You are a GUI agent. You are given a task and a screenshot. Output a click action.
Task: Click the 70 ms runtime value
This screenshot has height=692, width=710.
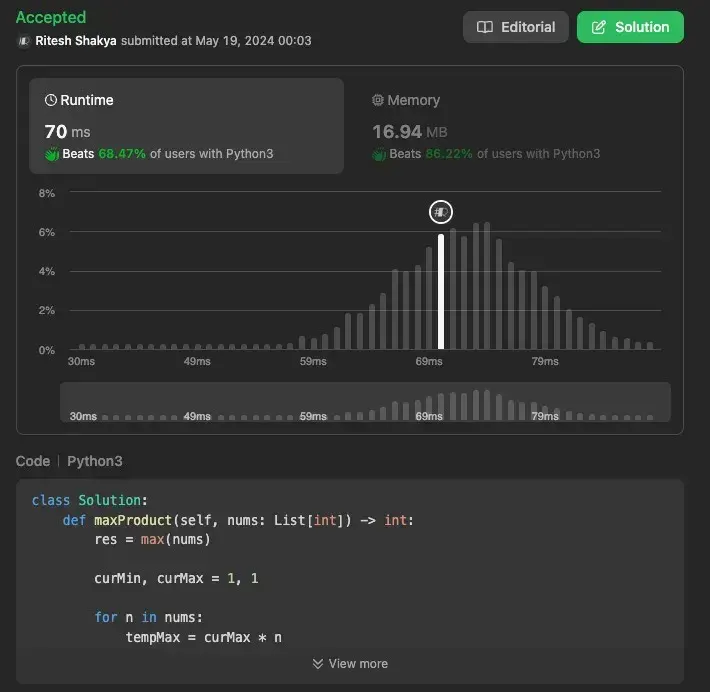pyautogui.click(x=67, y=132)
